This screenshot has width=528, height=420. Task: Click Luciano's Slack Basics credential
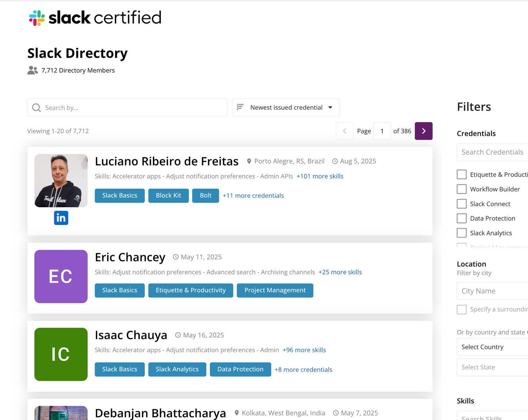tap(120, 196)
